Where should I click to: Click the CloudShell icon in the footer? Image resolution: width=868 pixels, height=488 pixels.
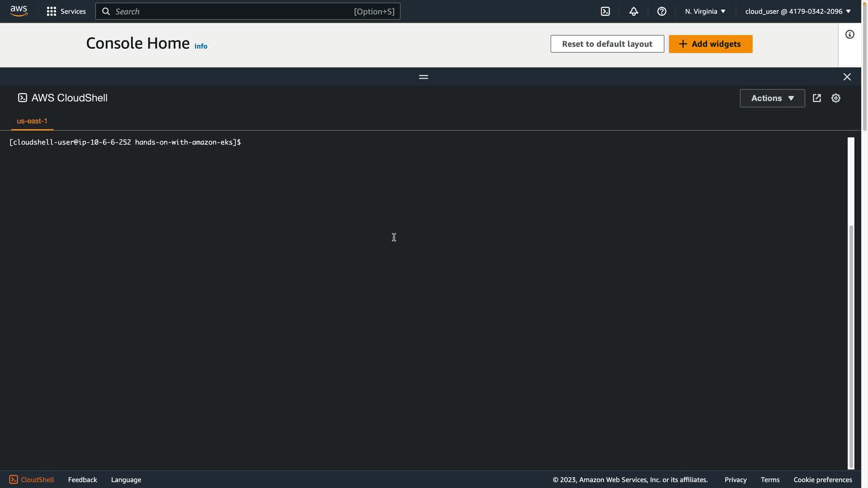pos(14,479)
